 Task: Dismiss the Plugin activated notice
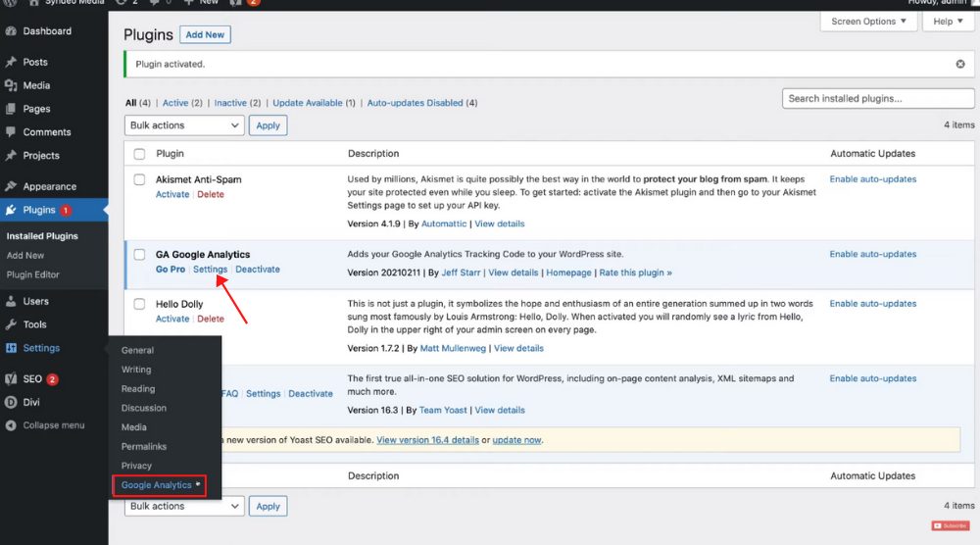coord(960,64)
